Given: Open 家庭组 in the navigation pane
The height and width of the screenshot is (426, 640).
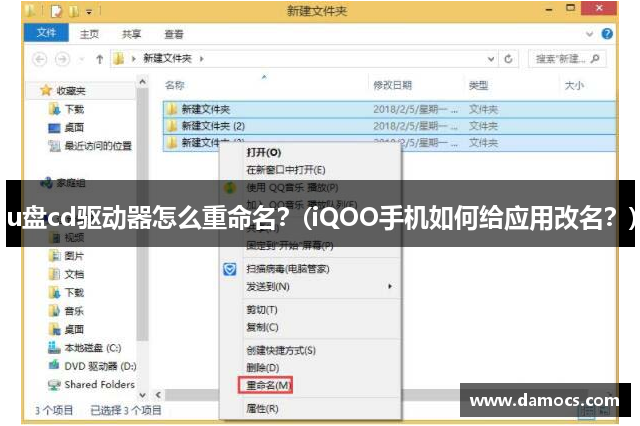Looking at the screenshot, I should click(70, 183).
